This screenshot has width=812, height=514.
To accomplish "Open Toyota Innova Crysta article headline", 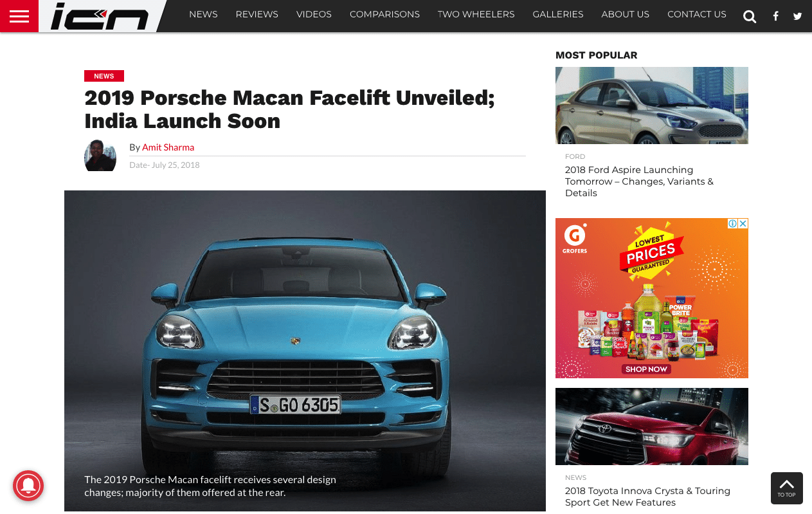I will click(647, 497).
